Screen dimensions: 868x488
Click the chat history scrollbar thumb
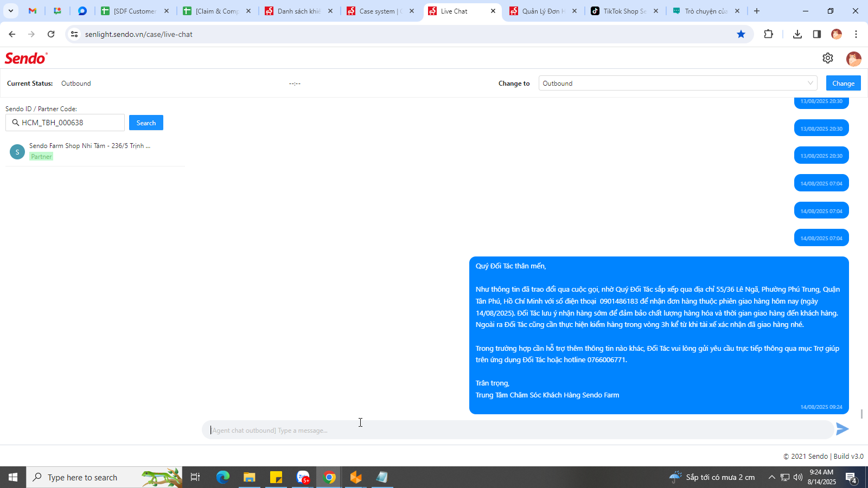861,414
